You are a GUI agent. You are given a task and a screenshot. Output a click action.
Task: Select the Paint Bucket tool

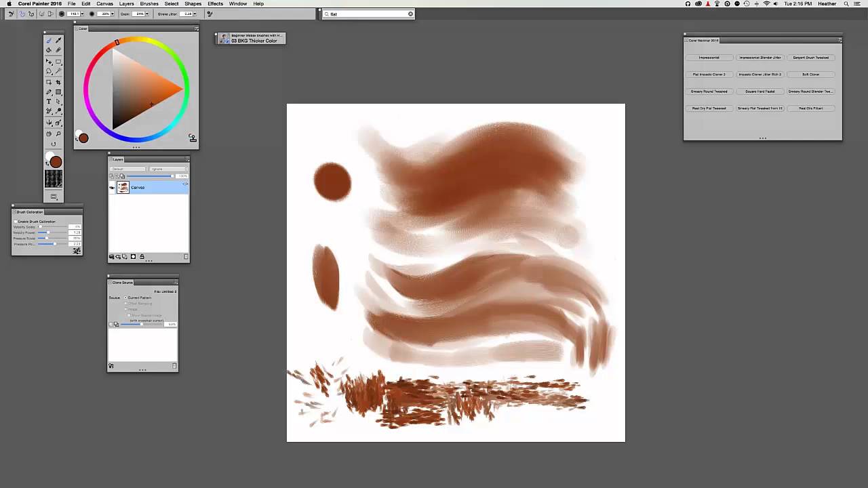49,50
